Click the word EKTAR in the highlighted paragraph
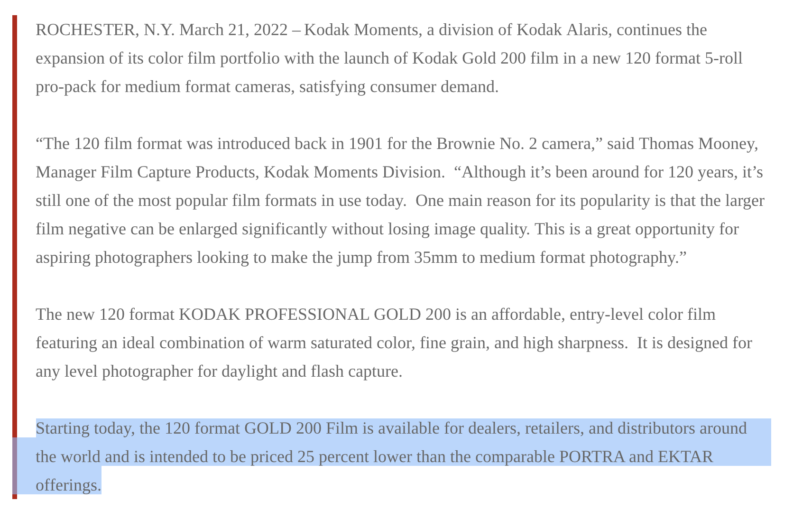The image size is (812, 519). click(x=685, y=457)
